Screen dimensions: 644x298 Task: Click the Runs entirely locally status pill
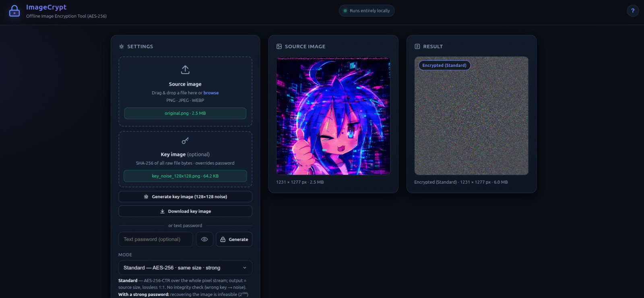367,11
